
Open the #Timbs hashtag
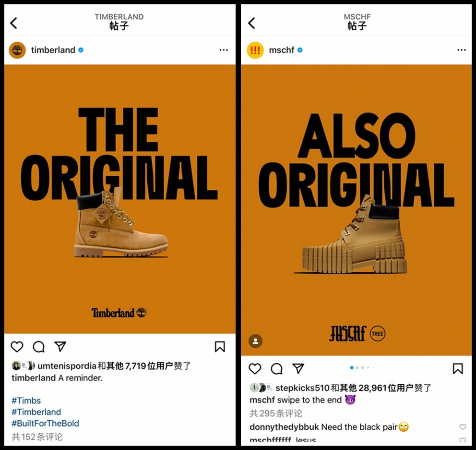click(x=26, y=401)
